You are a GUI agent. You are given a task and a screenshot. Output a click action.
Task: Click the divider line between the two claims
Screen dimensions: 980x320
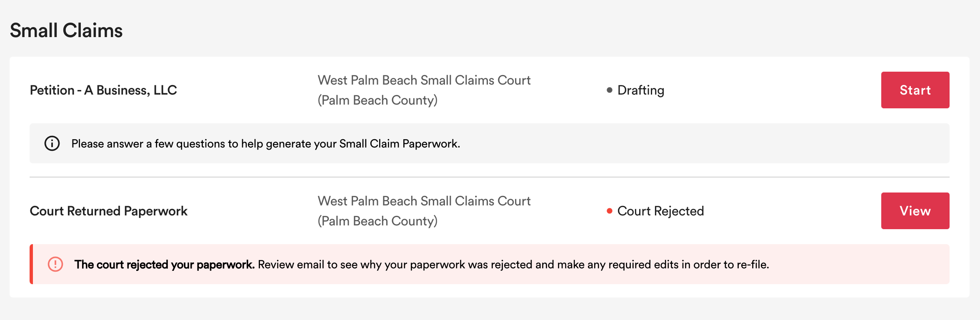tap(489, 177)
